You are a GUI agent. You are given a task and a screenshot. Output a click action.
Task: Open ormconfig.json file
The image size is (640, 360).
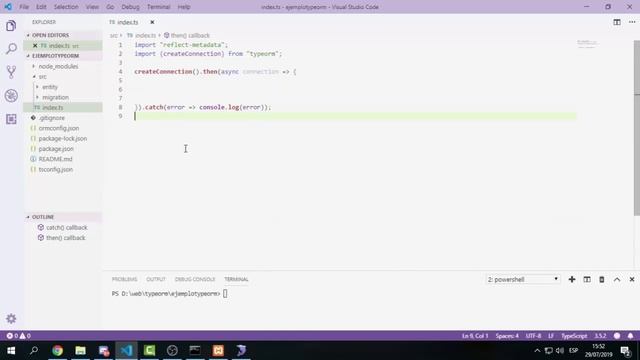click(x=59, y=128)
